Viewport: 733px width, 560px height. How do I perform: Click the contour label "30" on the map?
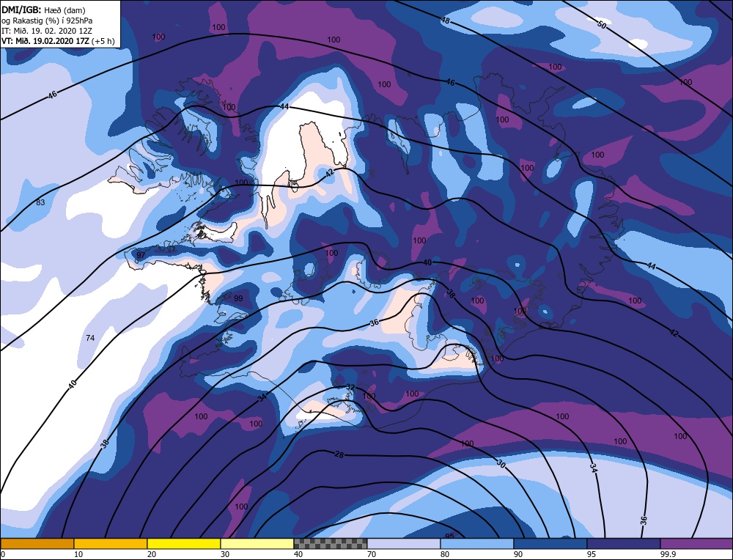coord(501,464)
